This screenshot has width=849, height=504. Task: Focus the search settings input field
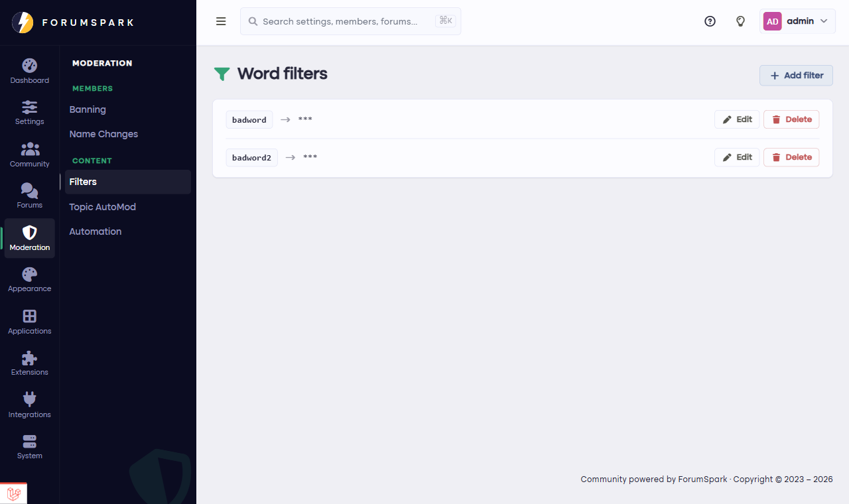350,21
